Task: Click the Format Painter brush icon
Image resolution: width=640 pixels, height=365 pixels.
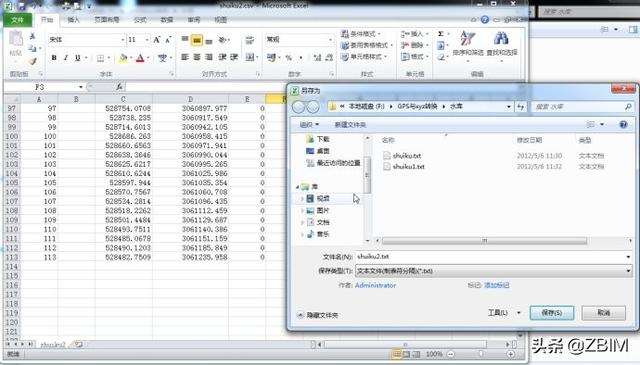Action: pos(32,61)
